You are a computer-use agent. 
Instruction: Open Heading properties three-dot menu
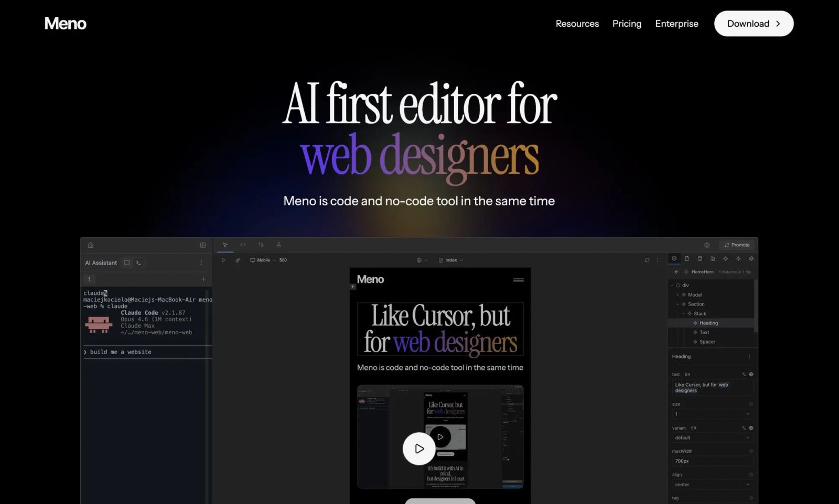coord(749,357)
